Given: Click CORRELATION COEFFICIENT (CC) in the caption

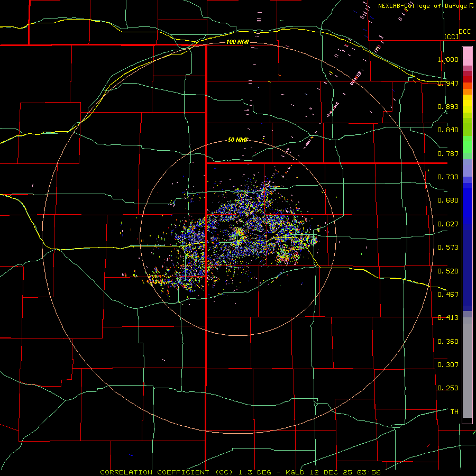Looking at the screenshot, I should point(167,472).
